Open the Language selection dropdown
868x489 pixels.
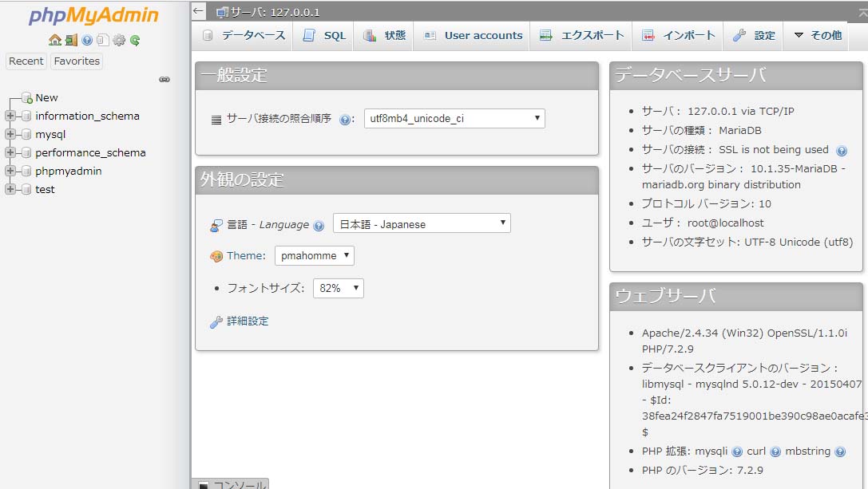(x=422, y=224)
